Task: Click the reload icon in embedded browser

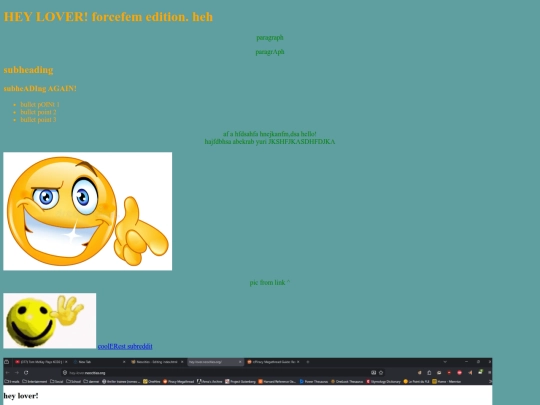Action: 26,373
